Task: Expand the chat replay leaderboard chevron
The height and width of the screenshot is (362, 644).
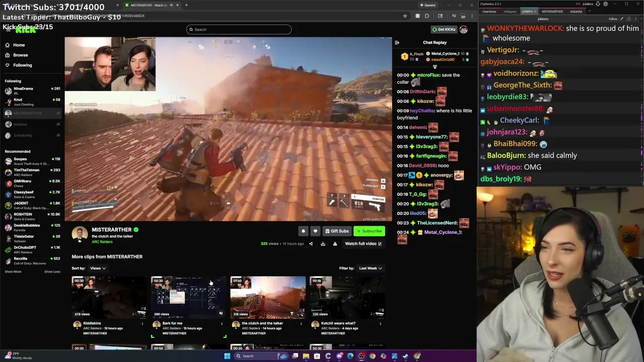Action: tap(435, 66)
